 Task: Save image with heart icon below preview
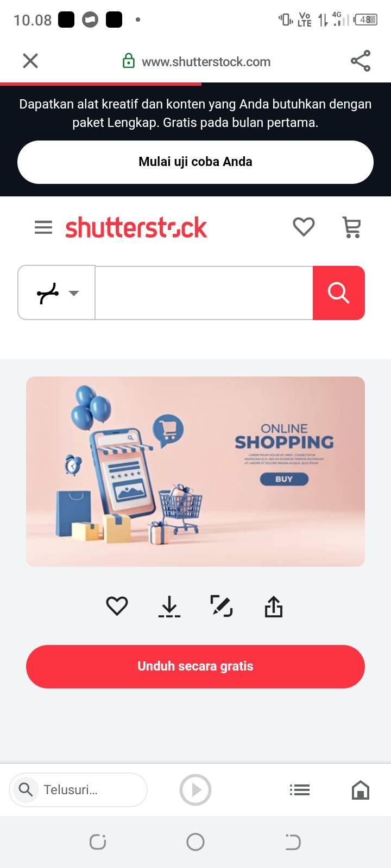click(x=117, y=606)
